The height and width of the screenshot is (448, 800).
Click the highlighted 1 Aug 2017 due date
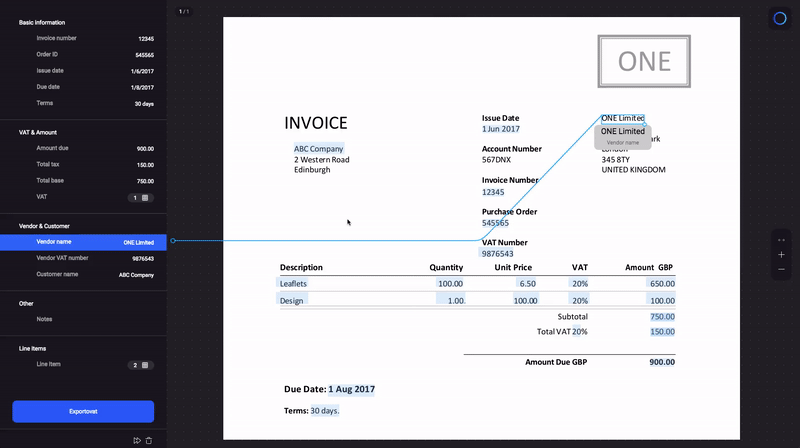coord(352,389)
